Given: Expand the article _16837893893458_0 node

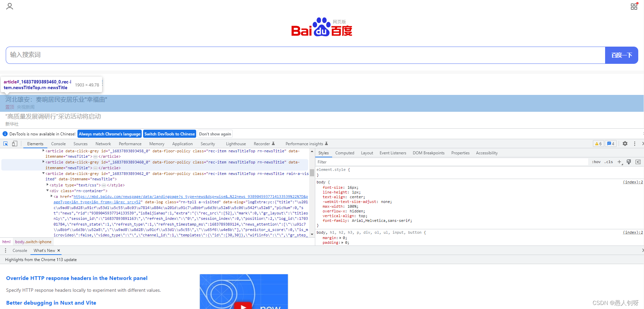Looking at the screenshot, I should 43,151.
